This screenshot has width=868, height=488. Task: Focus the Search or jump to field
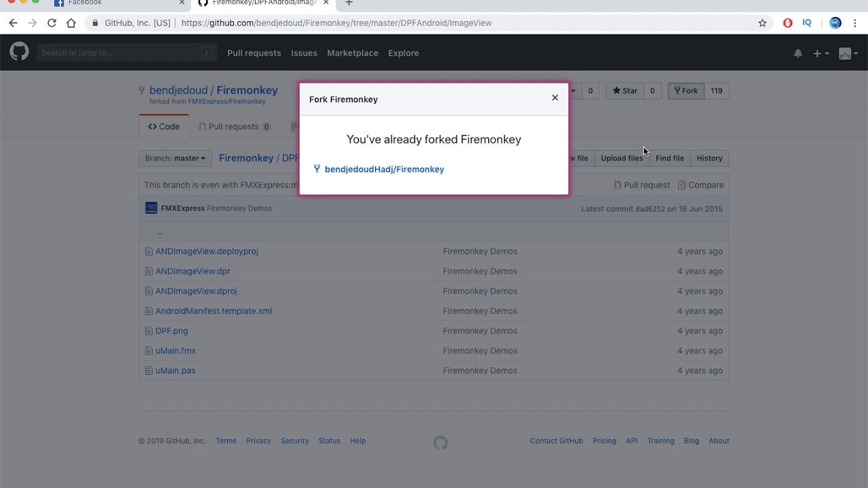click(x=127, y=53)
